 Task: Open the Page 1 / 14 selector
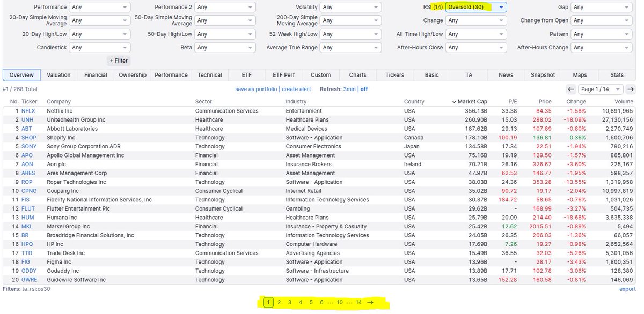(601, 89)
